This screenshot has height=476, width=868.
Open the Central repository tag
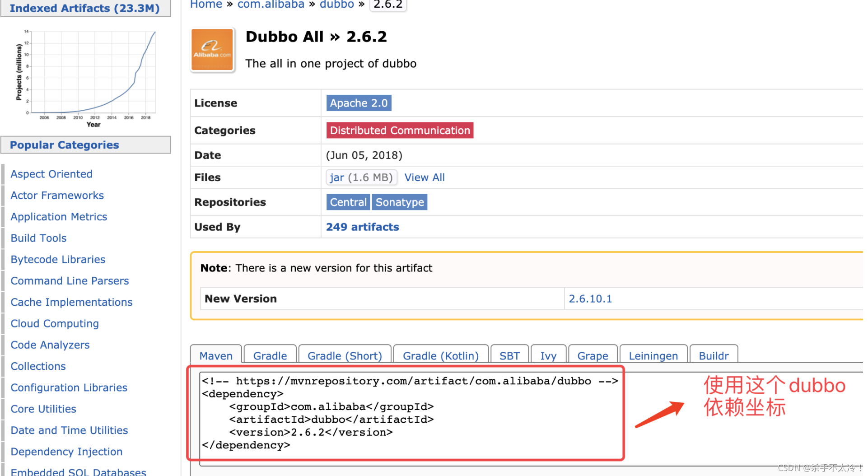coord(348,202)
